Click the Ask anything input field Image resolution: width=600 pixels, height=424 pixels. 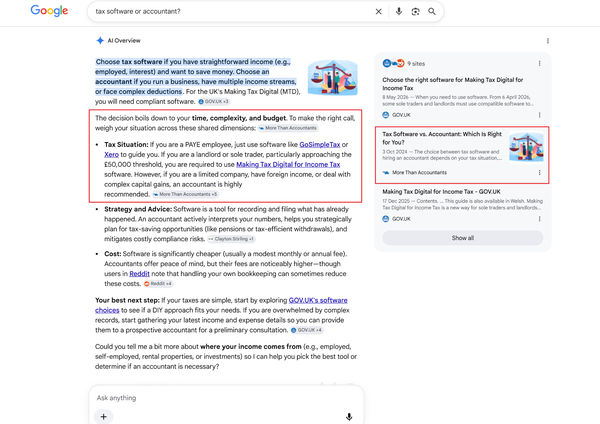[x=226, y=398]
